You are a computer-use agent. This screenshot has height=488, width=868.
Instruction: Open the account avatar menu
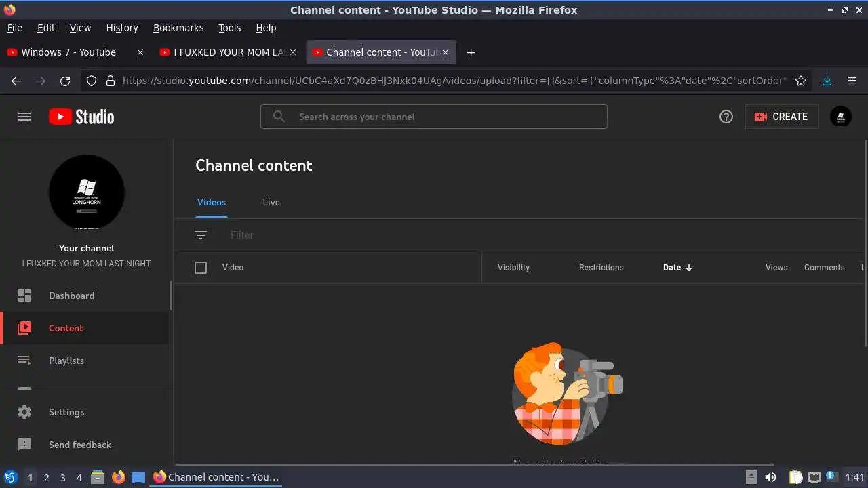[841, 117]
